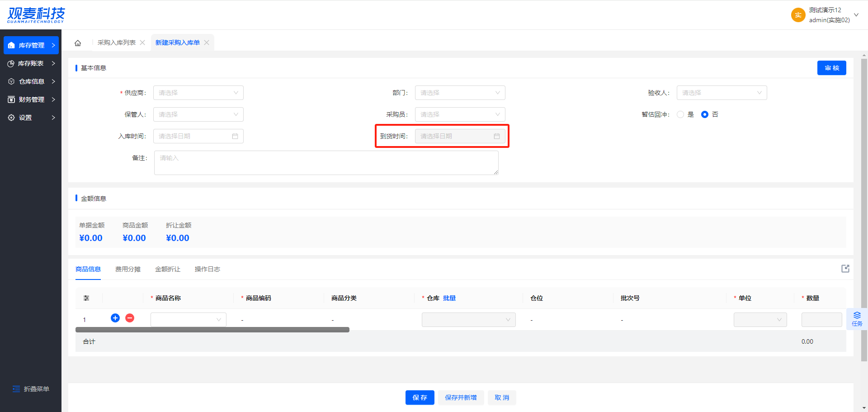
Task: Click the 数量 input in row 1
Action: pyautogui.click(x=822, y=320)
